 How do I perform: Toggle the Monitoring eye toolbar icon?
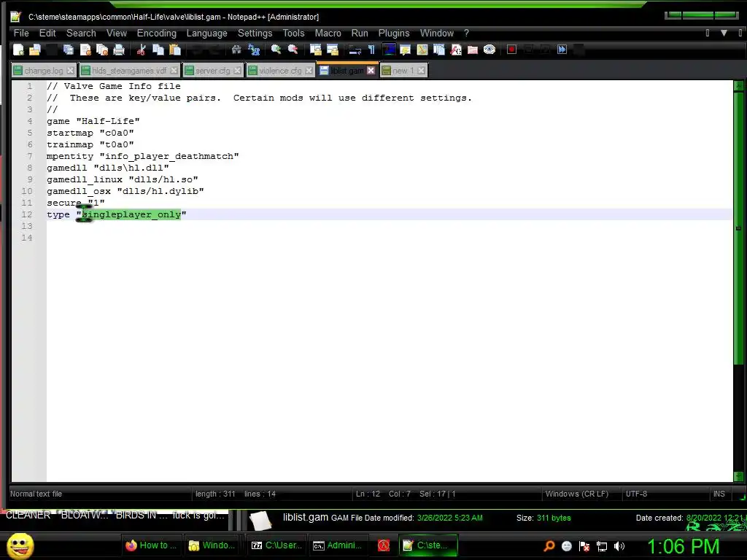tap(489, 50)
